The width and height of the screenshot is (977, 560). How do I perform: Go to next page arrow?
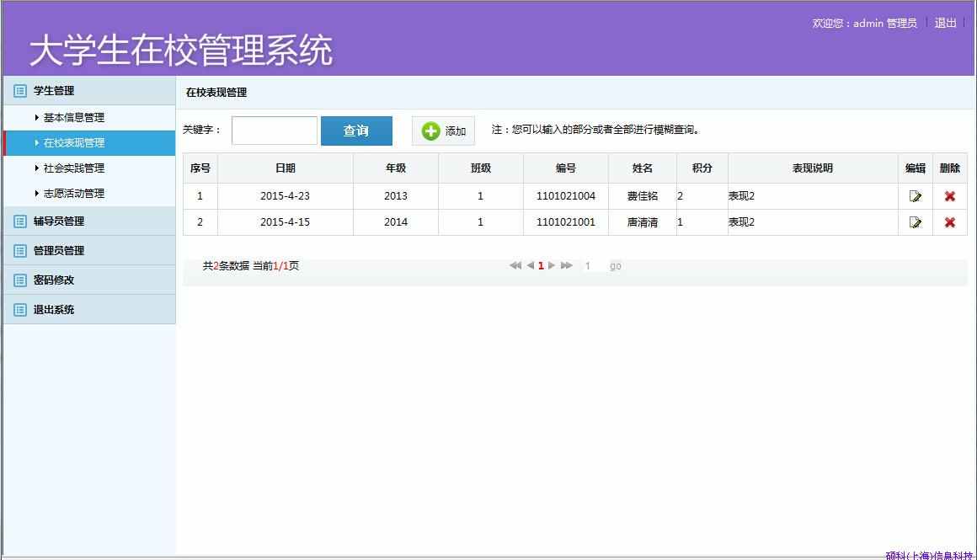[552, 265]
